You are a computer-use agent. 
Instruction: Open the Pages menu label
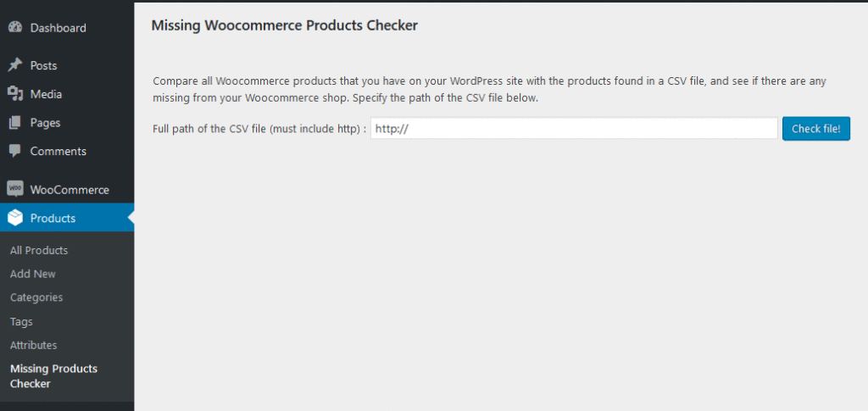[46, 123]
